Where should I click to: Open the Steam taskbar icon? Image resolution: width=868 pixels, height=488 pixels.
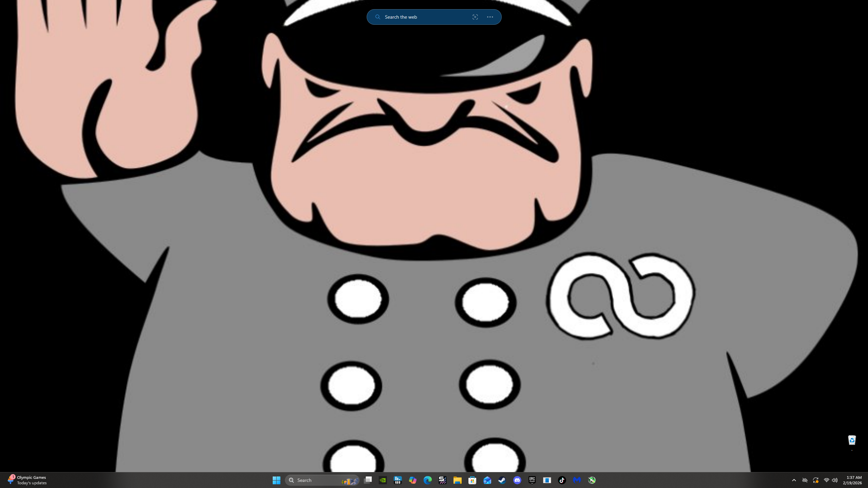coord(502,480)
